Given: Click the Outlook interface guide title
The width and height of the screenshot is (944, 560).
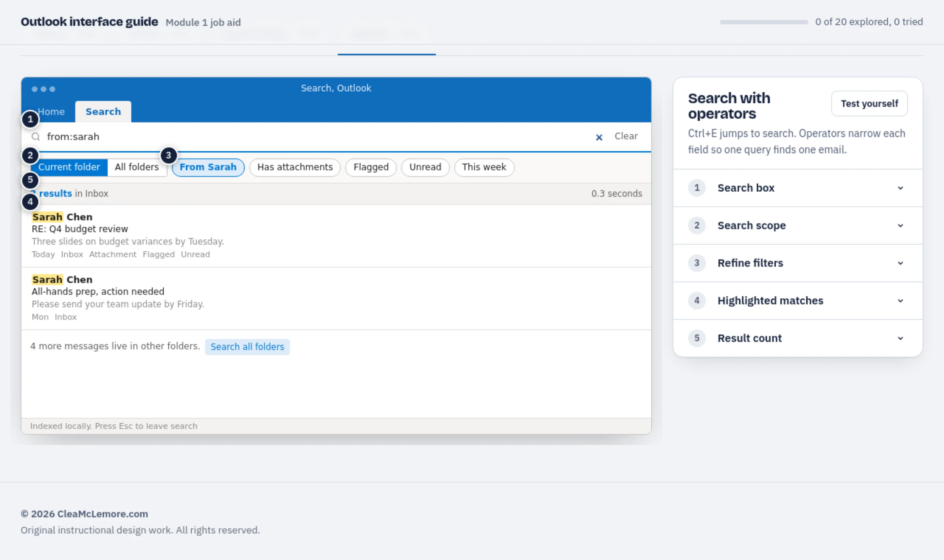Looking at the screenshot, I should 89,22.
